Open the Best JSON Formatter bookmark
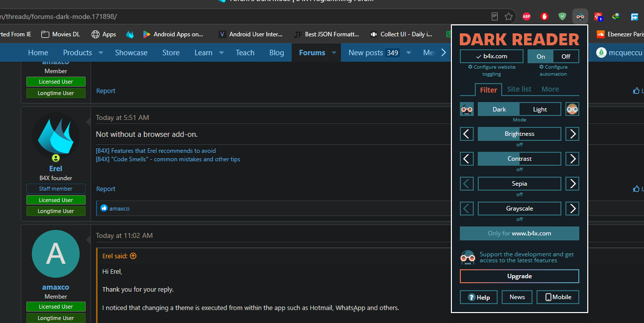This screenshot has width=644, height=323. [x=326, y=34]
